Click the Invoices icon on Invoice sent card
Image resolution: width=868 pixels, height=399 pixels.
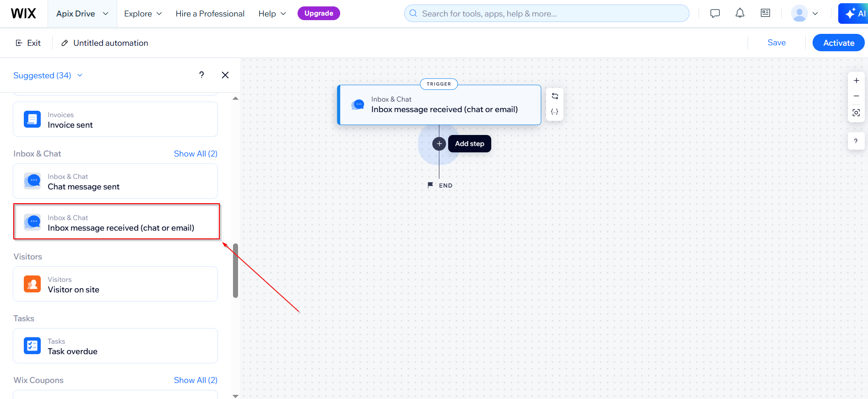32,119
